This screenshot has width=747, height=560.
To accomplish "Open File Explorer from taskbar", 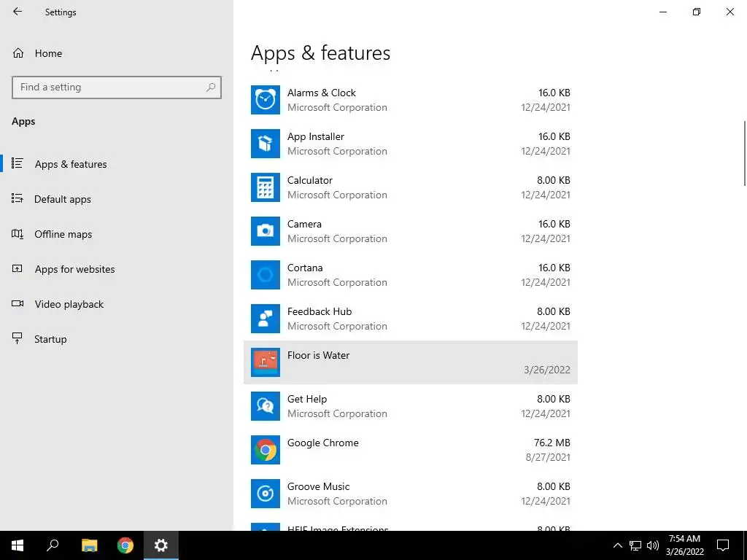I will pyautogui.click(x=89, y=545).
